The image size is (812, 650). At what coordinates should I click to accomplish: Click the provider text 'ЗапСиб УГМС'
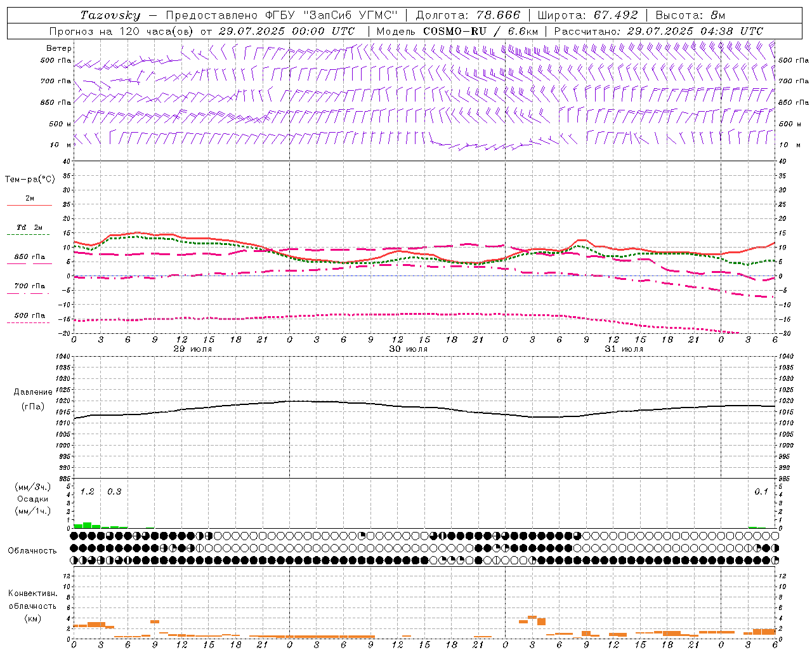(351, 15)
